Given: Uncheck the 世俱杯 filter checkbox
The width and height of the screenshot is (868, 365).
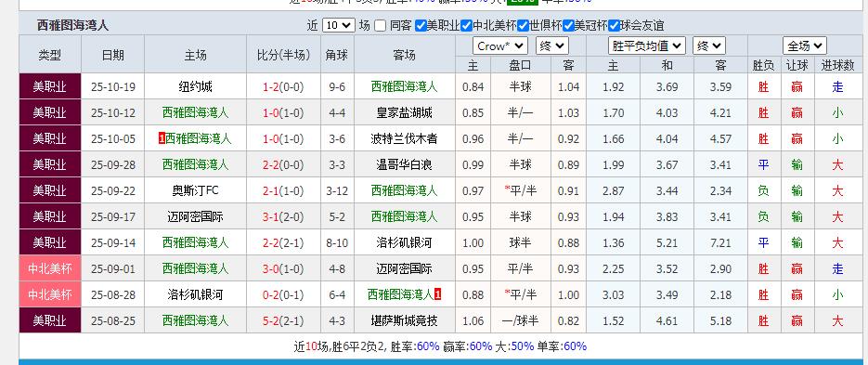Looking at the screenshot, I should click(524, 25).
